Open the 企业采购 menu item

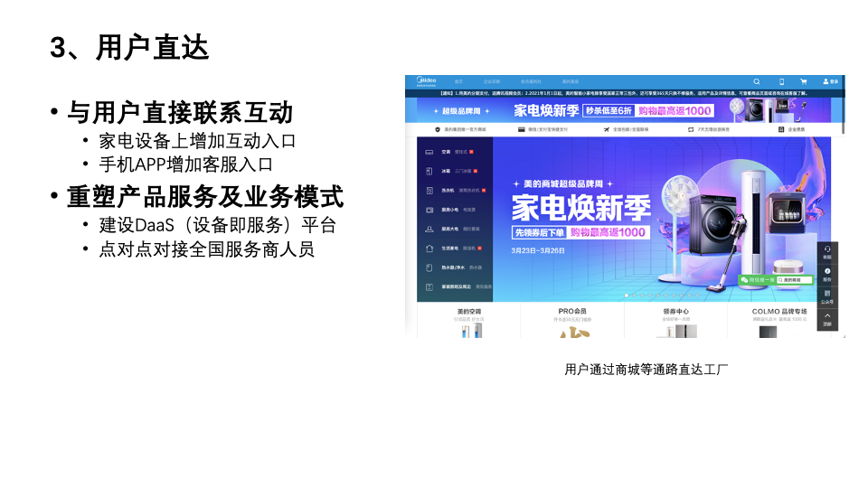coord(492,81)
